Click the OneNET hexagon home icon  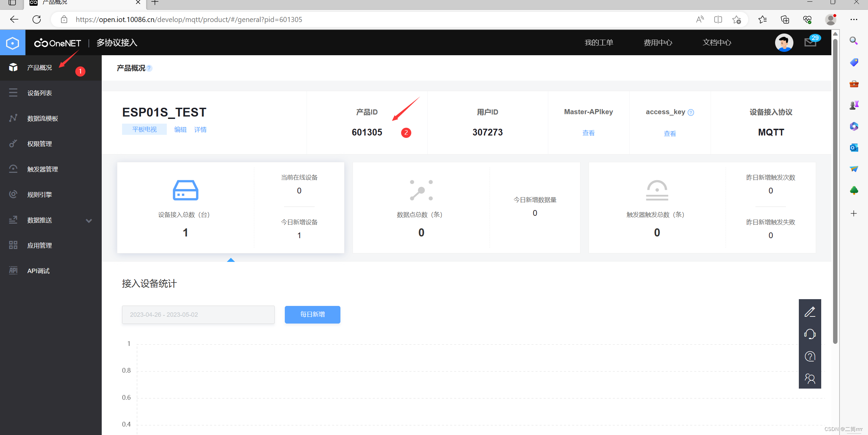(13, 43)
